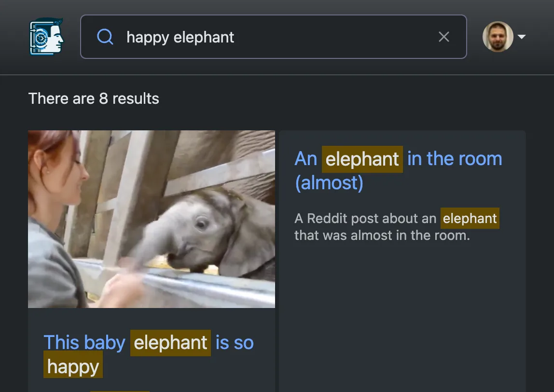Click the user profile avatar
Screen dimensions: 554x392
point(498,37)
